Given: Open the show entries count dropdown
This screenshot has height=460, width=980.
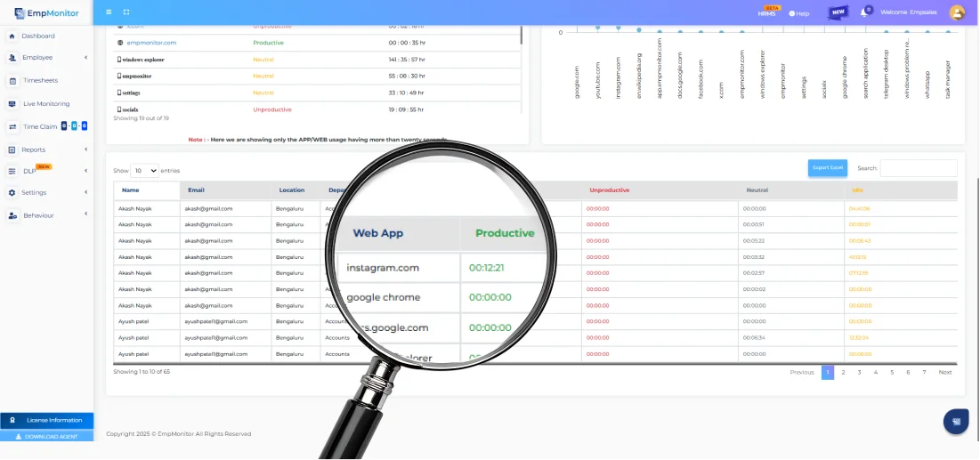Looking at the screenshot, I should point(144,170).
